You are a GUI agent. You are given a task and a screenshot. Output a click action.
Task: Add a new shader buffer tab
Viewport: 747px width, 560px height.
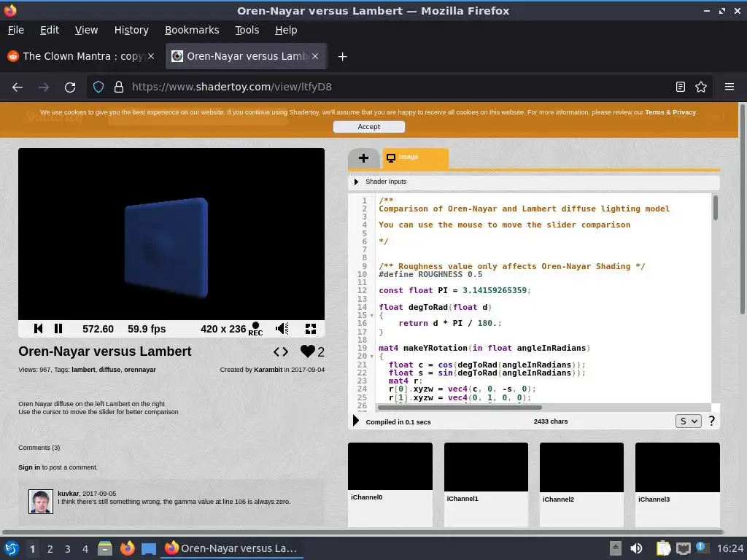click(x=363, y=158)
